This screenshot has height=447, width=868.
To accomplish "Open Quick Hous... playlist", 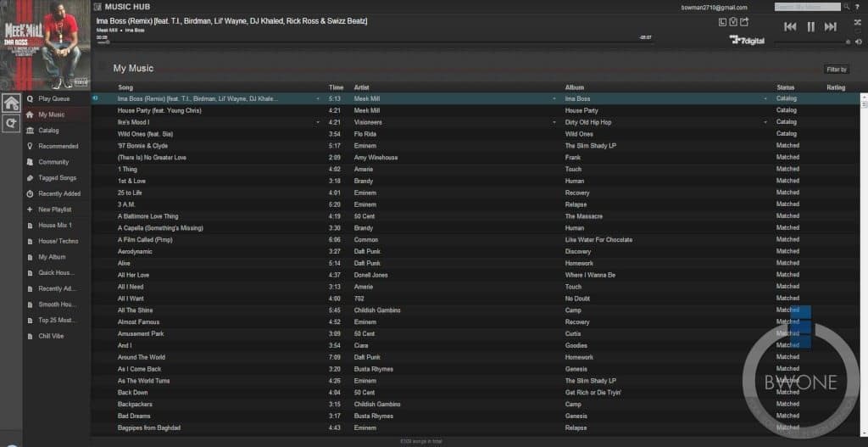I will pos(57,272).
